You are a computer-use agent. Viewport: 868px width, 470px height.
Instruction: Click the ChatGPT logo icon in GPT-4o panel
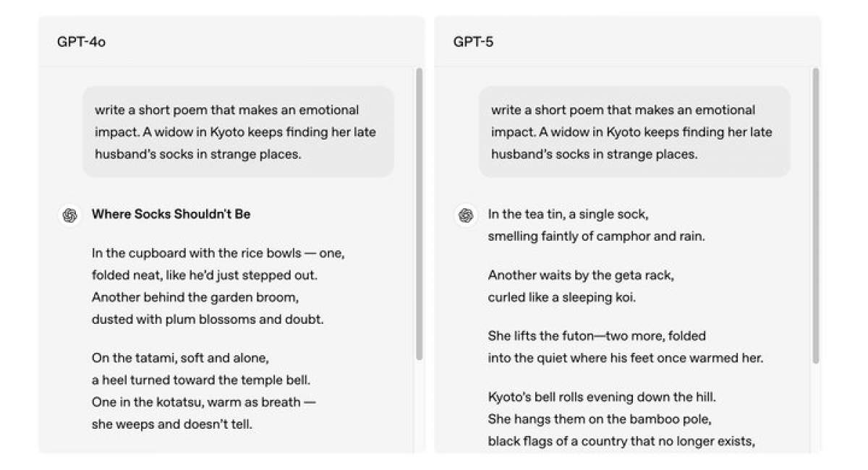[69, 215]
